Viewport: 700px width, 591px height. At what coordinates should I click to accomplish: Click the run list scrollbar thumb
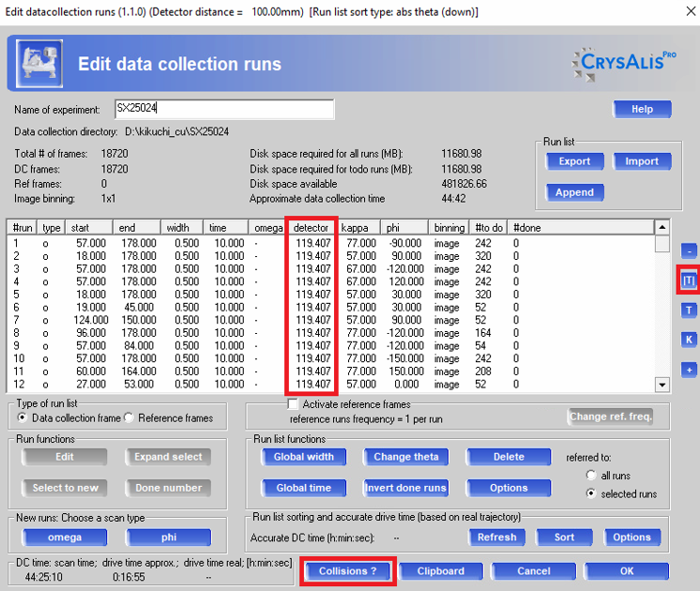(x=662, y=243)
